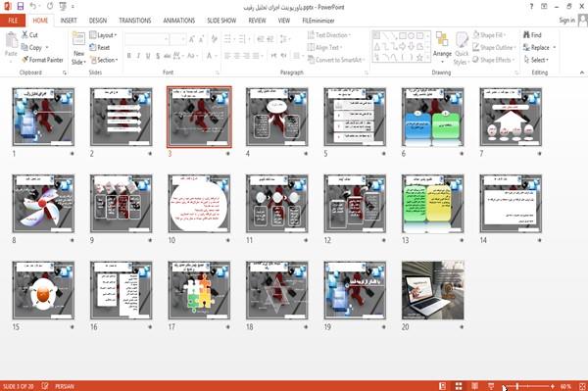588x391 pixels.
Task: Open the FILE tab
Action: pos(13,21)
